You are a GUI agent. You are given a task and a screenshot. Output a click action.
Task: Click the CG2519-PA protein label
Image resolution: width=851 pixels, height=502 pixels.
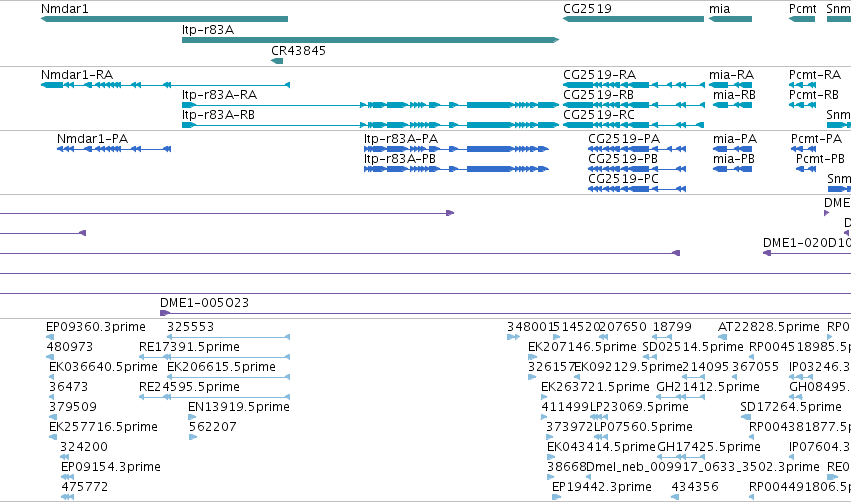click(x=624, y=138)
